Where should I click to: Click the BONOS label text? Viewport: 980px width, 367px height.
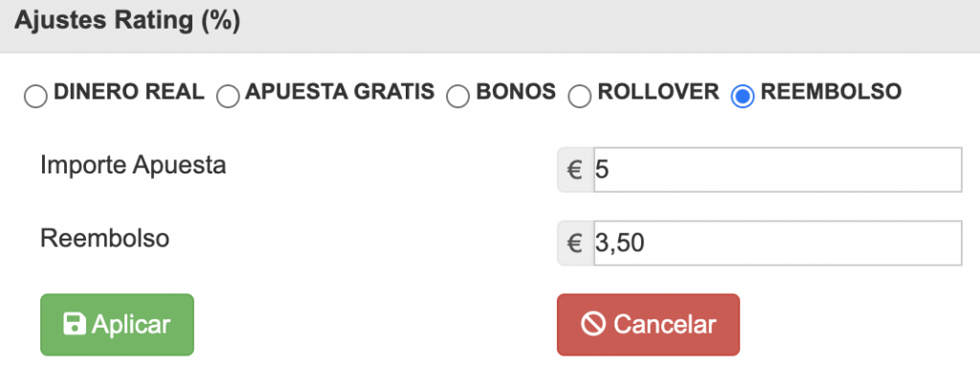coord(516,92)
